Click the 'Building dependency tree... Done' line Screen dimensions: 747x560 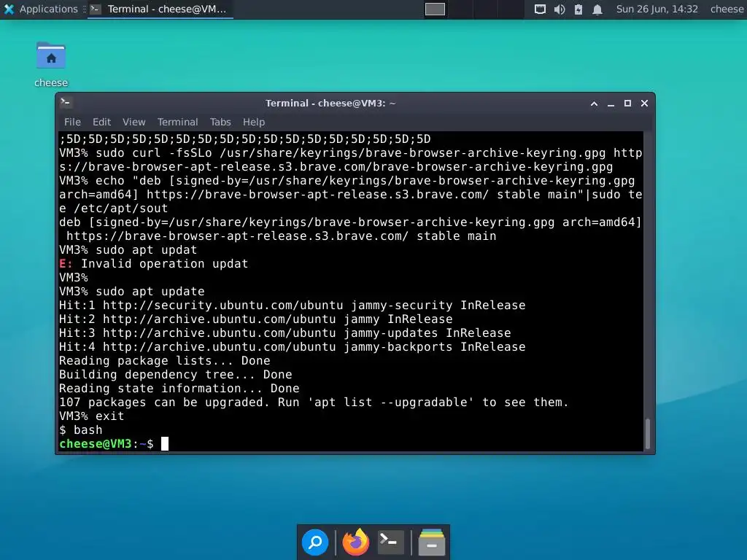pyautogui.click(x=175, y=375)
